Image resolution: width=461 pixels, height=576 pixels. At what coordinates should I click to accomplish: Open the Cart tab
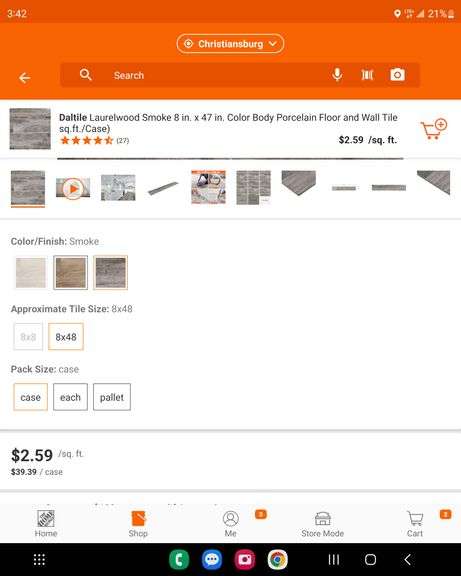[x=415, y=524]
